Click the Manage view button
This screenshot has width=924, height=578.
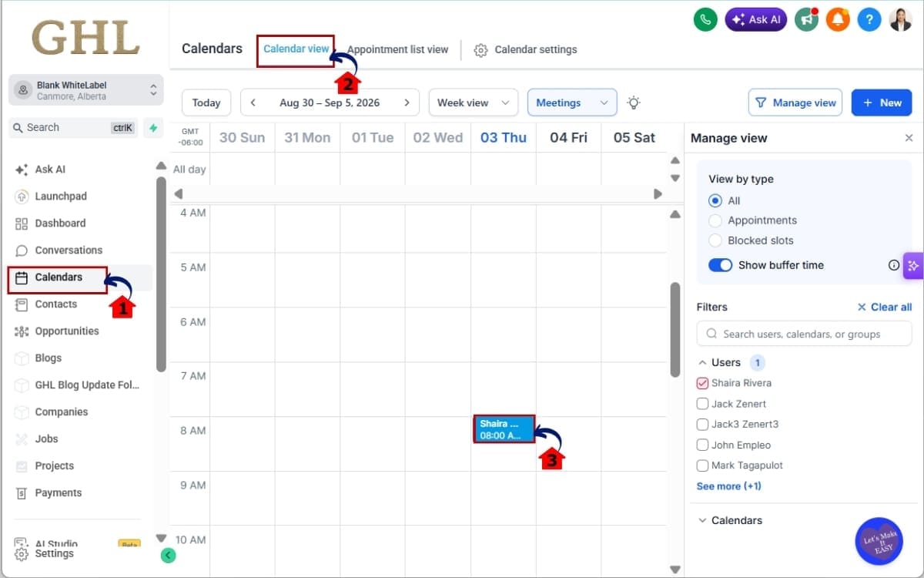point(795,102)
